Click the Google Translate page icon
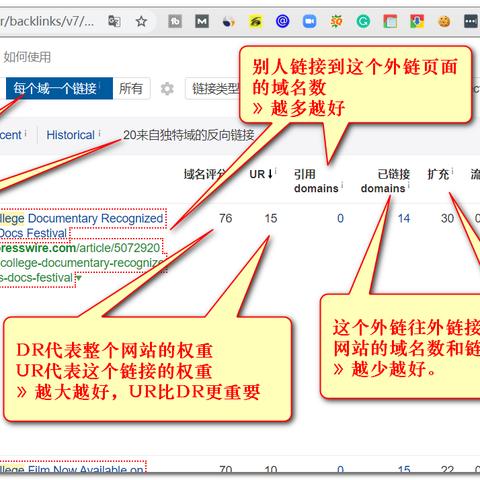 114,22
